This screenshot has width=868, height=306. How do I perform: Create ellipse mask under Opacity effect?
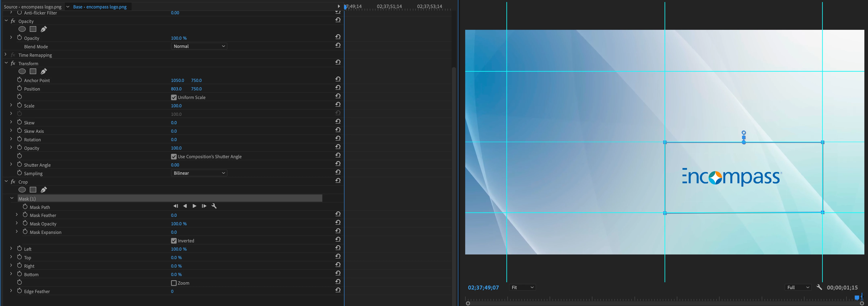click(x=22, y=29)
